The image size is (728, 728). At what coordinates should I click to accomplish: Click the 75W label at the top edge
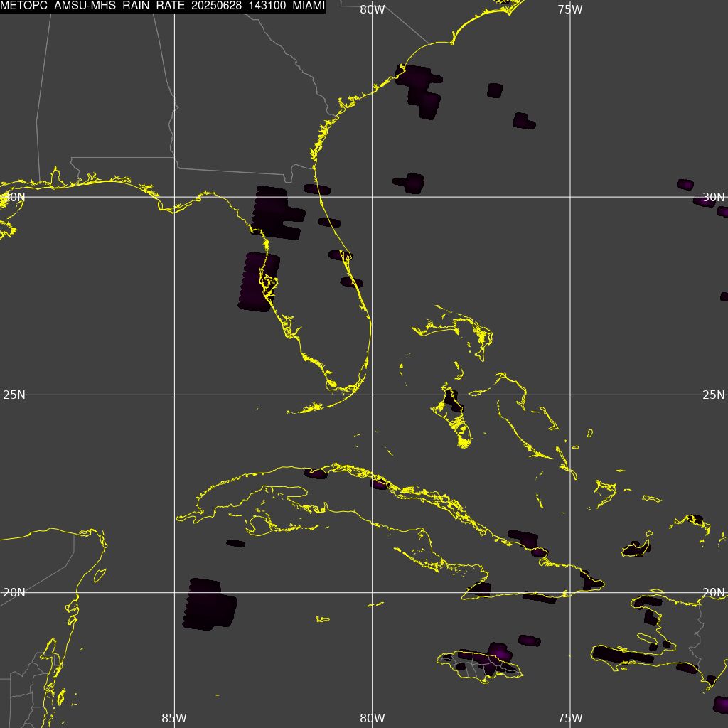570,9
